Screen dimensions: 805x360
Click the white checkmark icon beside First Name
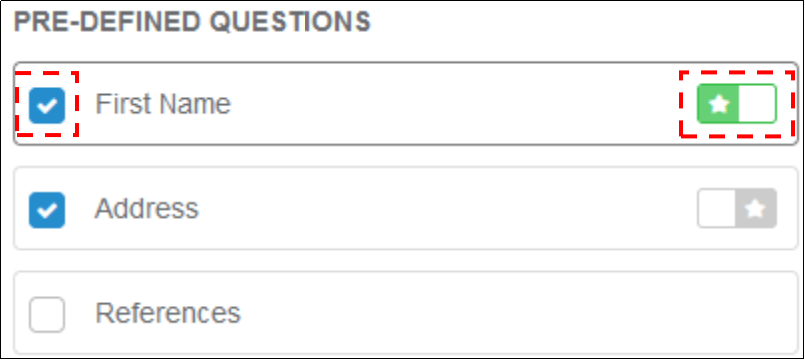coord(47,106)
